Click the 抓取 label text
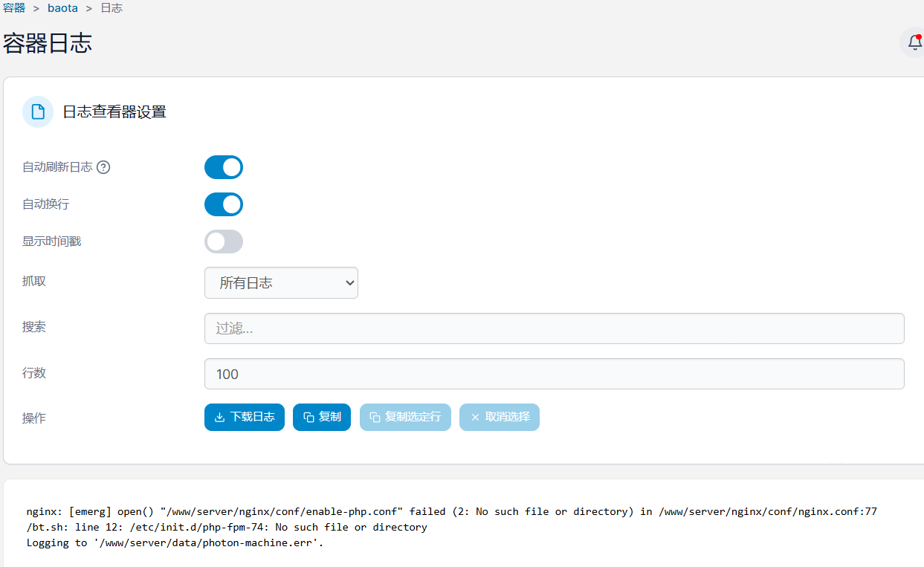The width and height of the screenshot is (924, 567). (x=34, y=281)
